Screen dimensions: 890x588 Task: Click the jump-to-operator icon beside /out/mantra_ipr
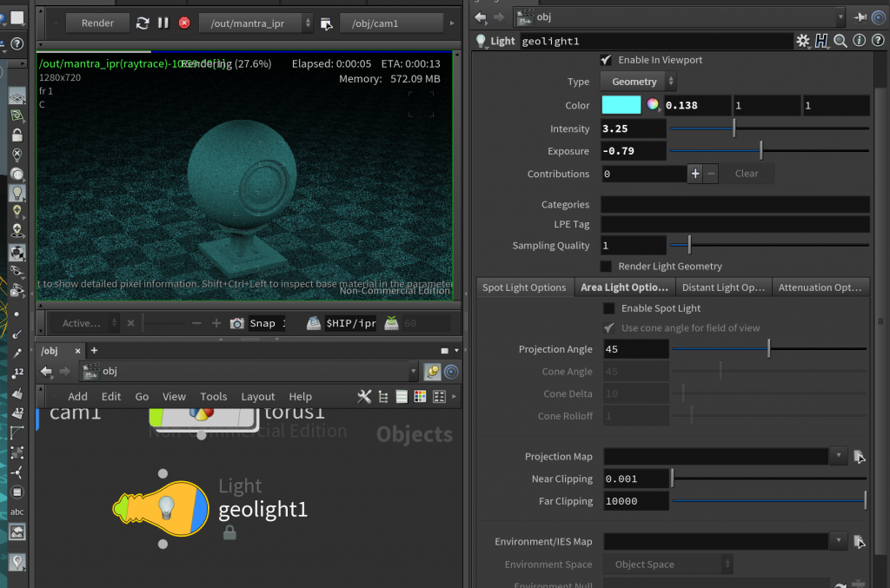click(x=327, y=23)
